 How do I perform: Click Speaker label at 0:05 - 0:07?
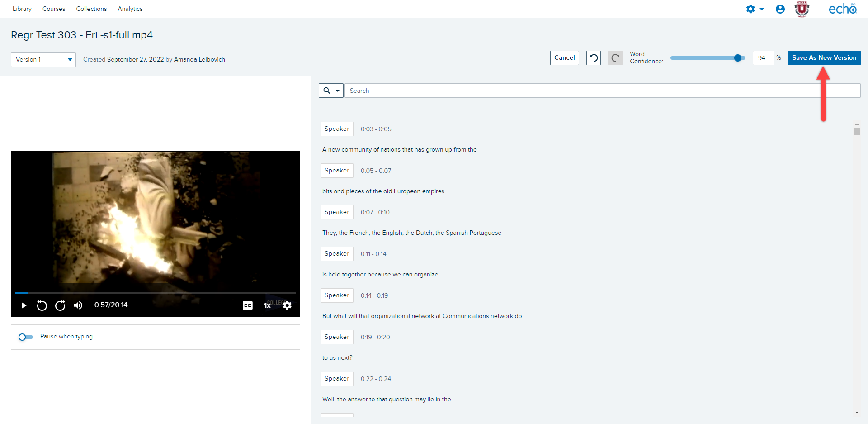tap(337, 171)
